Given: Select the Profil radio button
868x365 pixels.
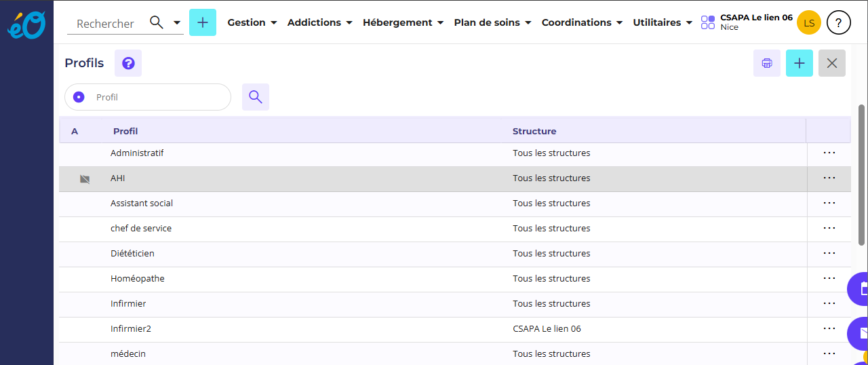Looking at the screenshot, I should click(x=79, y=97).
